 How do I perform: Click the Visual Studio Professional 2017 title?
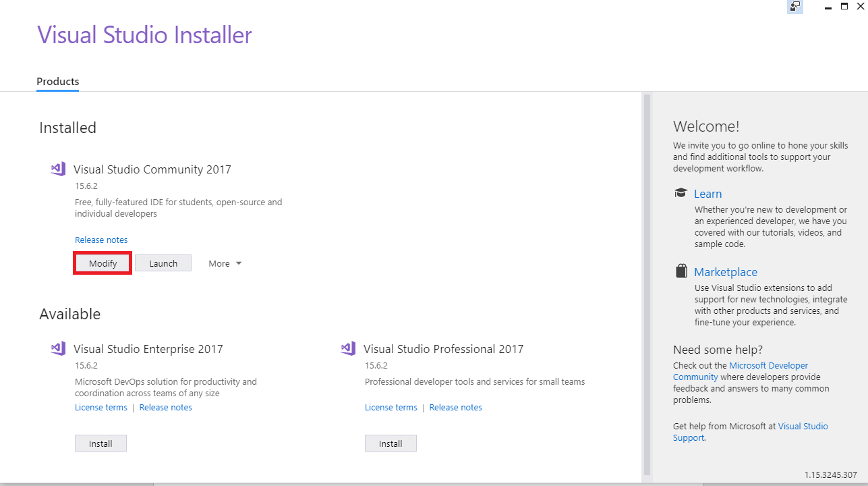pyautogui.click(x=444, y=349)
